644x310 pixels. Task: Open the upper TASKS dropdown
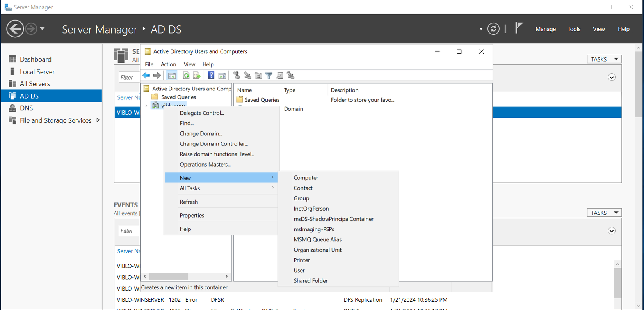click(604, 59)
